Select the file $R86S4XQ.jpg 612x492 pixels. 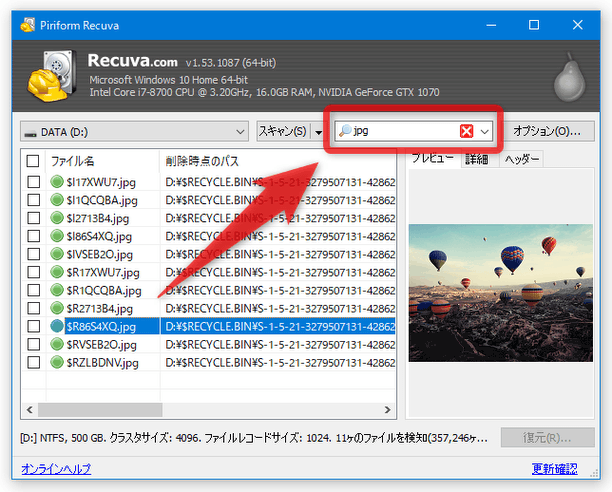pyautogui.click(x=101, y=326)
